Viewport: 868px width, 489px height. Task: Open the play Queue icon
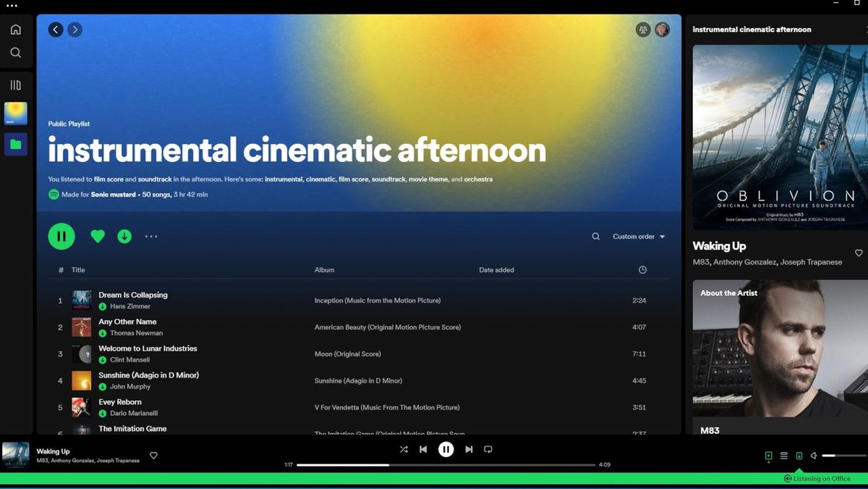[784, 456]
